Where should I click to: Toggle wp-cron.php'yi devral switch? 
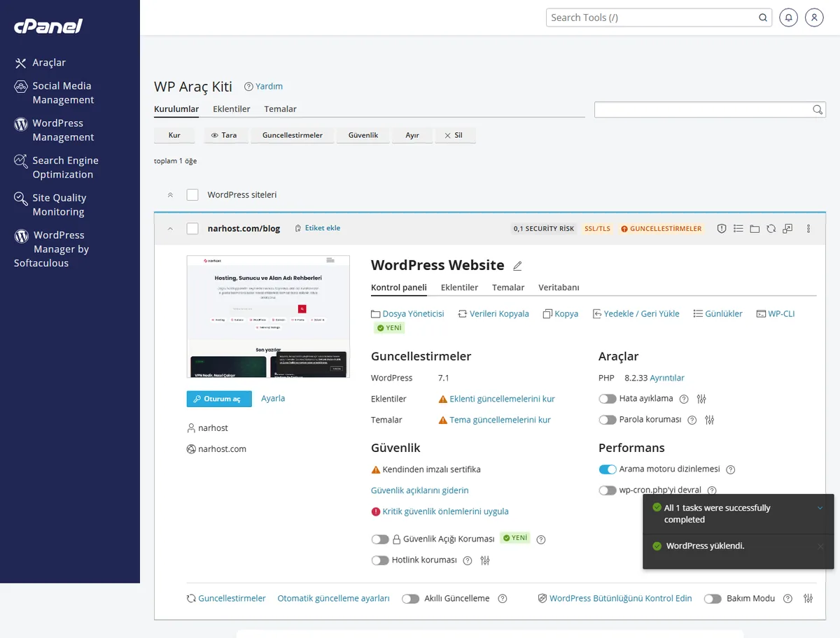[x=608, y=490]
